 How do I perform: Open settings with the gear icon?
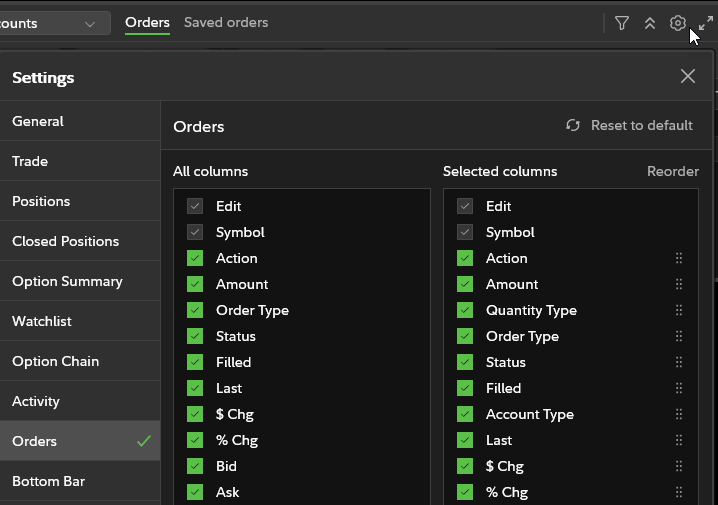[678, 23]
